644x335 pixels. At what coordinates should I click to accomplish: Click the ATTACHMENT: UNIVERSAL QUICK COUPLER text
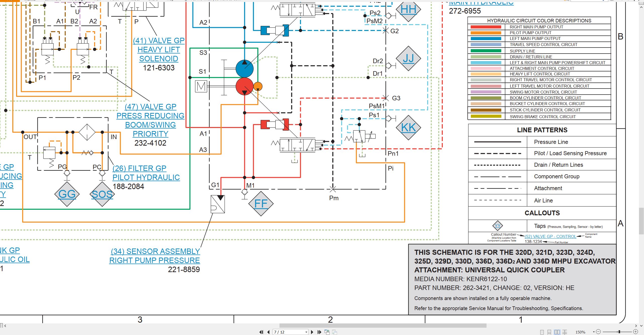pos(489,270)
